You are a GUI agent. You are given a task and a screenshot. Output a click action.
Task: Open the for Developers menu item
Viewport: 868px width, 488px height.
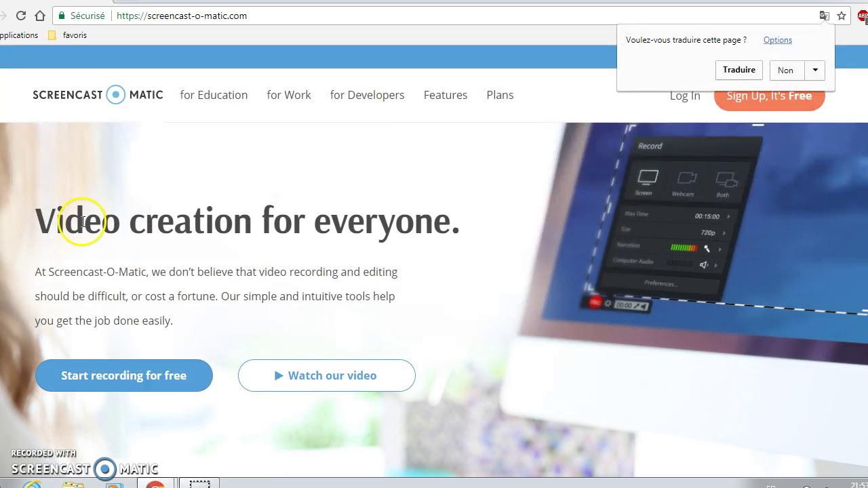(367, 95)
